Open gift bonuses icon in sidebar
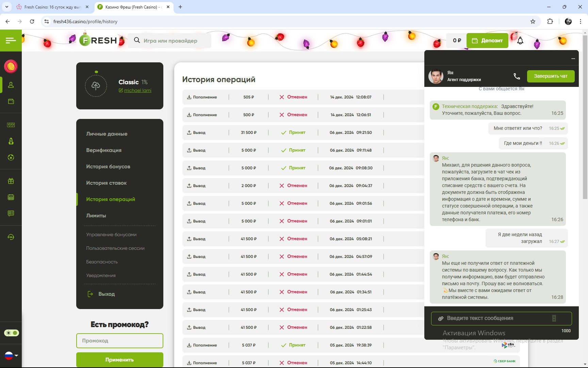Viewport: 588px width, 368px height. (11, 181)
